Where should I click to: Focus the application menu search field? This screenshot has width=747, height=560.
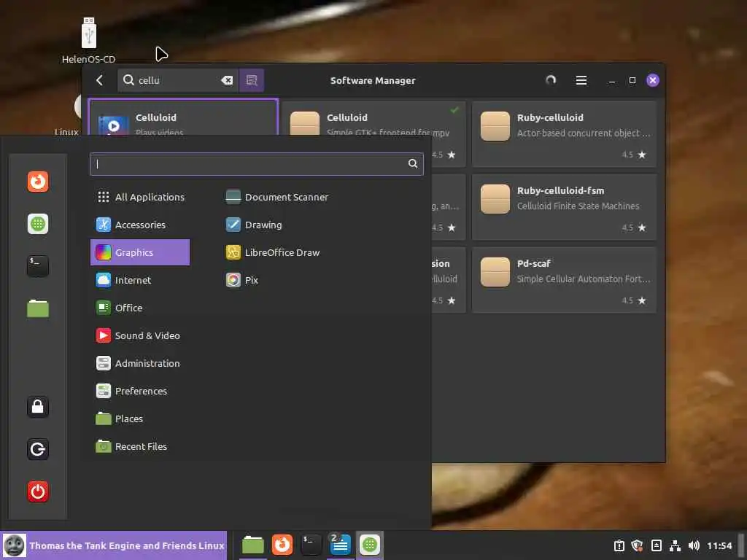tap(256, 164)
